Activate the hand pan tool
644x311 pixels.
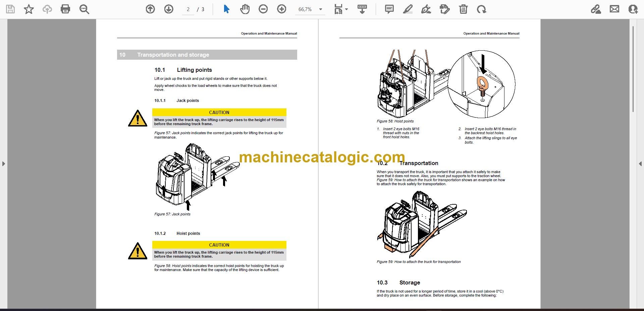coord(245,9)
